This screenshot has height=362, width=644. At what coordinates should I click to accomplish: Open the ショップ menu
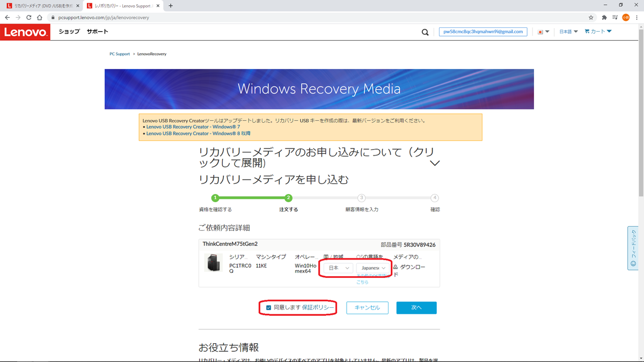[x=69, y=32]
